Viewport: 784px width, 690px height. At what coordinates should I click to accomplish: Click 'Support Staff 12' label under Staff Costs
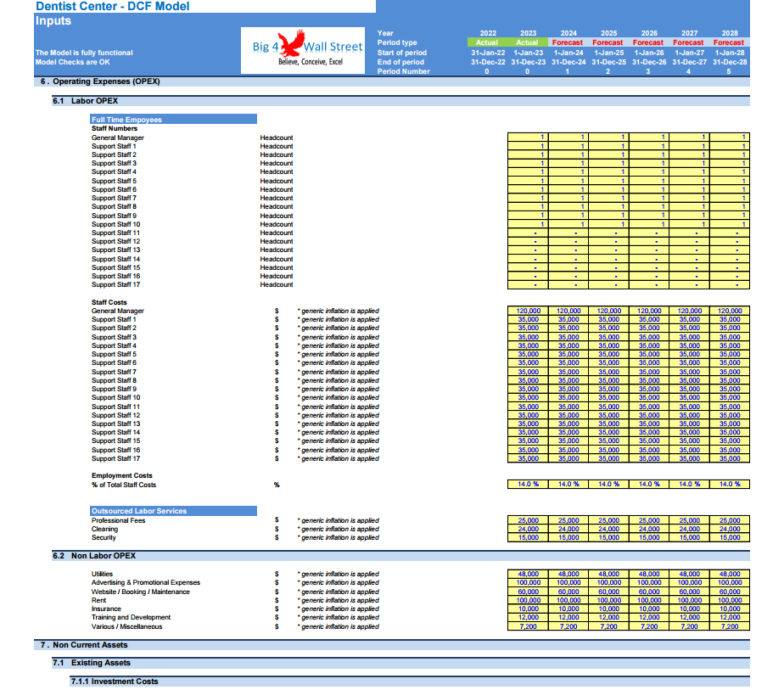coord(115,415)
